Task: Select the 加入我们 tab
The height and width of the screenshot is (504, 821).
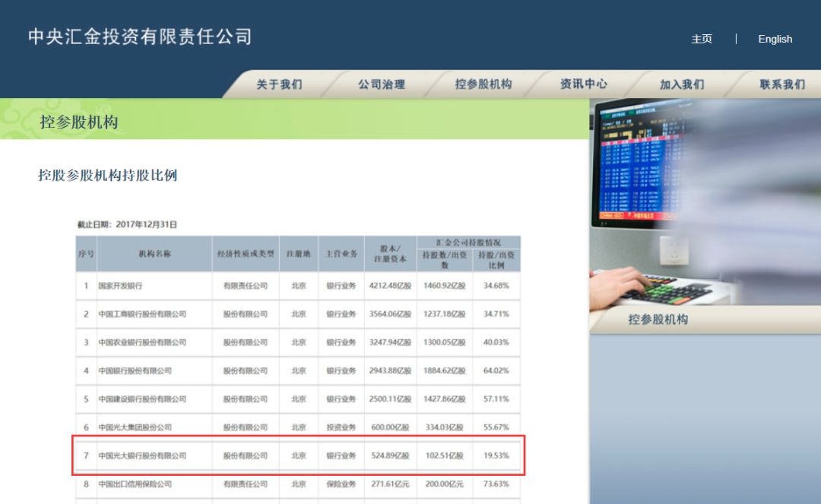Action: pos(682,84)
